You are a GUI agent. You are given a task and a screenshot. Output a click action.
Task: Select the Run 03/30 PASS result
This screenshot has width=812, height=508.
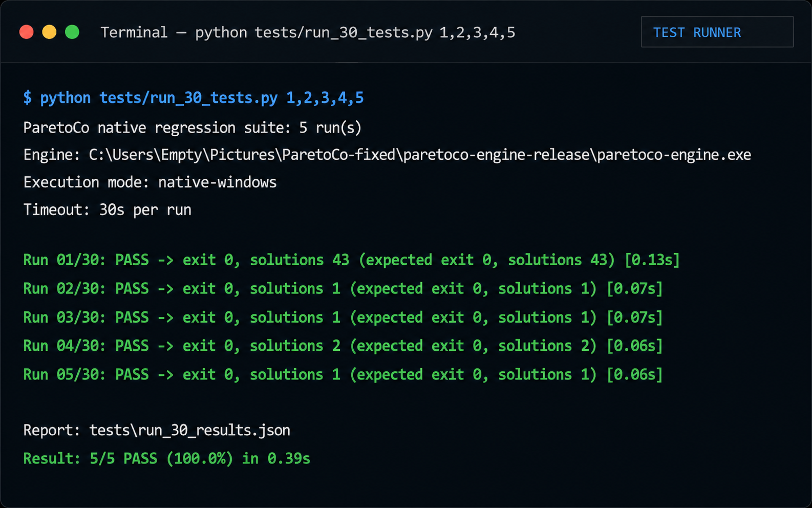pos(343,317)
